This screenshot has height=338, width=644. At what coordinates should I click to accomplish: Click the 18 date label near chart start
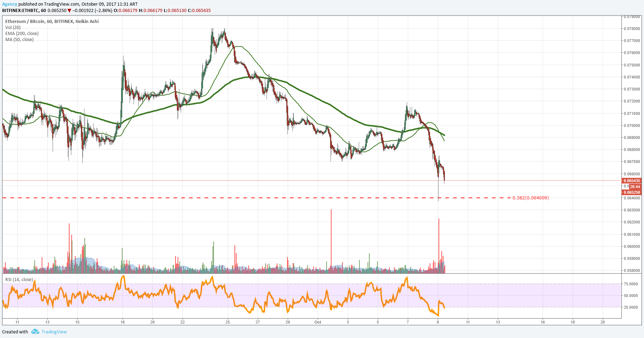click(x=123, y=322)
